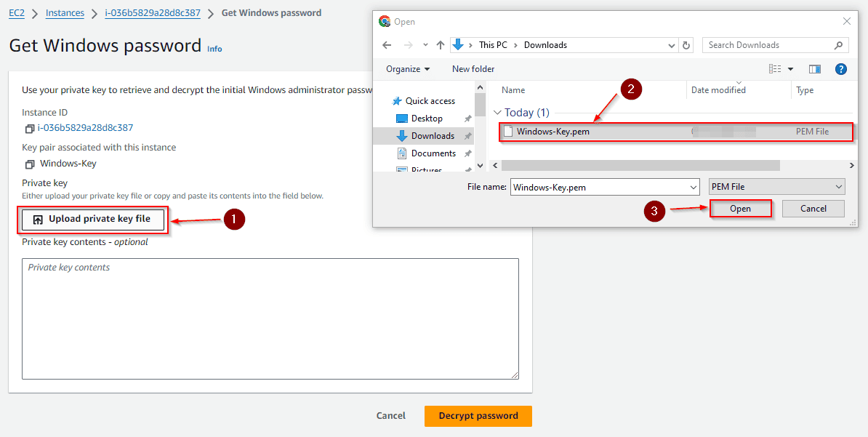The width and height of the screenshot is (868, 437).
Task: Copy the Windows-Key key pair name
Action: pos(29,164)
